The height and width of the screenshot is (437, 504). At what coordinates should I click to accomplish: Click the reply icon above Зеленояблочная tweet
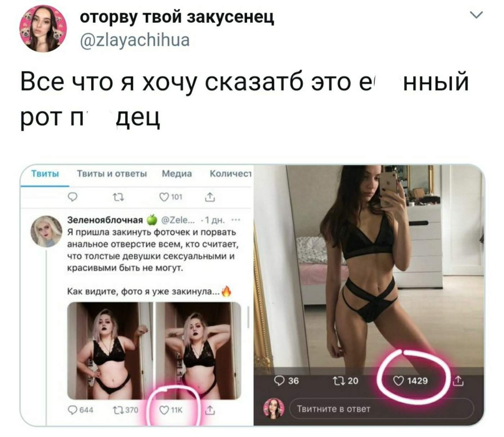click(73, 197)
